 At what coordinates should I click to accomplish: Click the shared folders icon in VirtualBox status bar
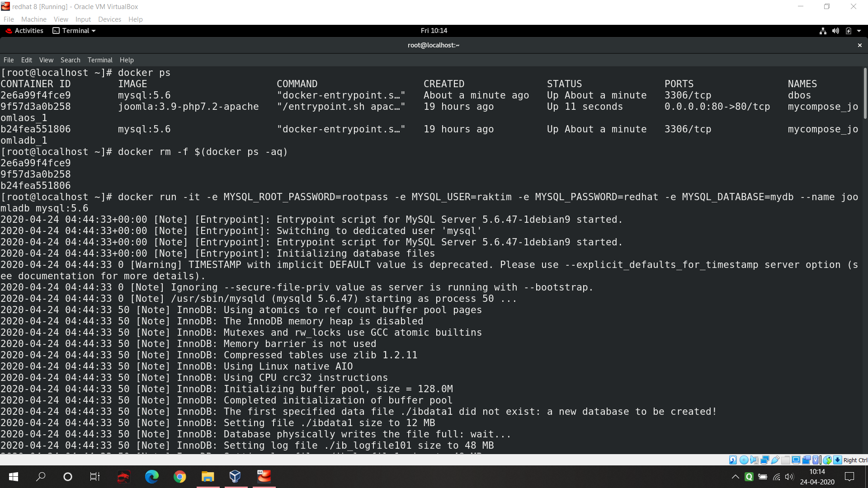click(x=786, y=460)
